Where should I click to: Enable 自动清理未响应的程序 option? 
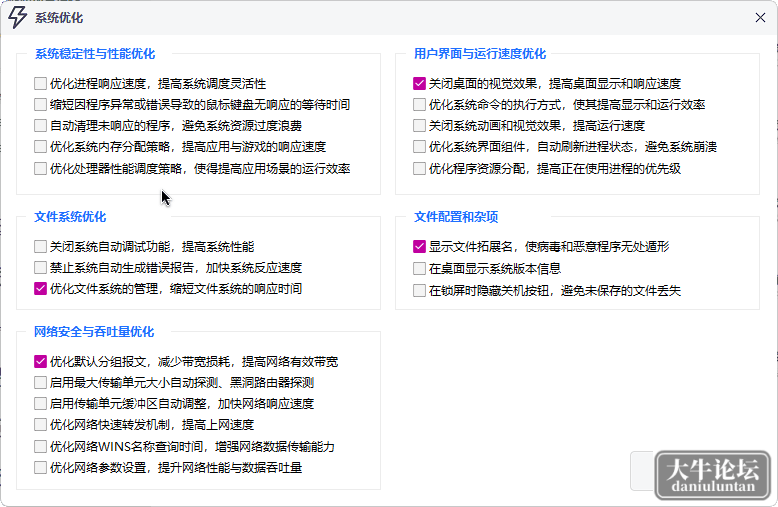click(40, 126)
